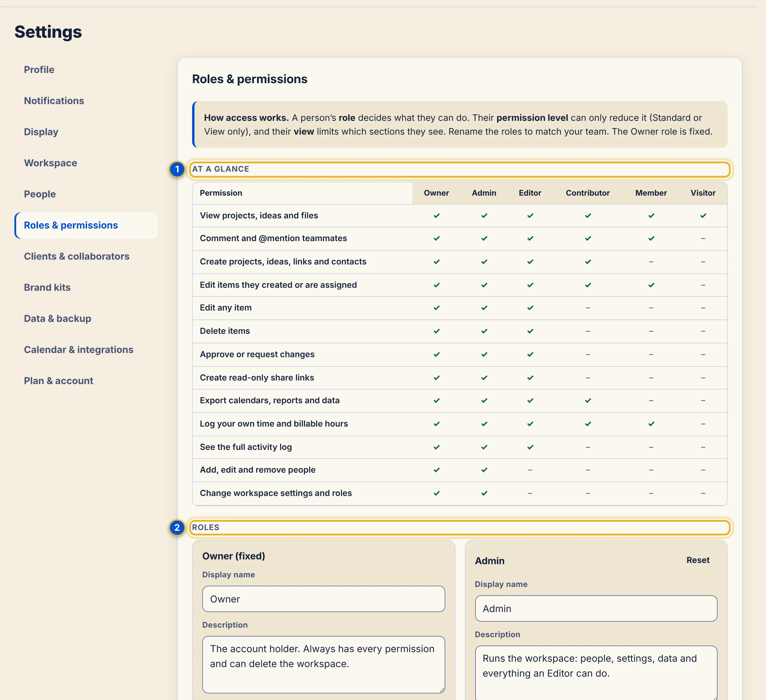Click Editor checkmark in Delete items row

530,331
